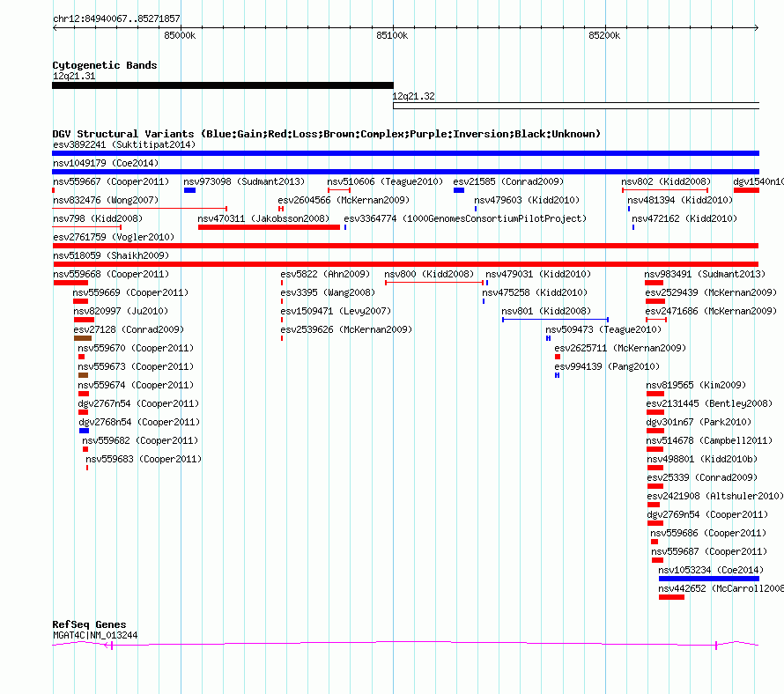Select the esv994139 (Pang2010) label
This screenshot has width=784, height=694.
click(x=607, y=366)
